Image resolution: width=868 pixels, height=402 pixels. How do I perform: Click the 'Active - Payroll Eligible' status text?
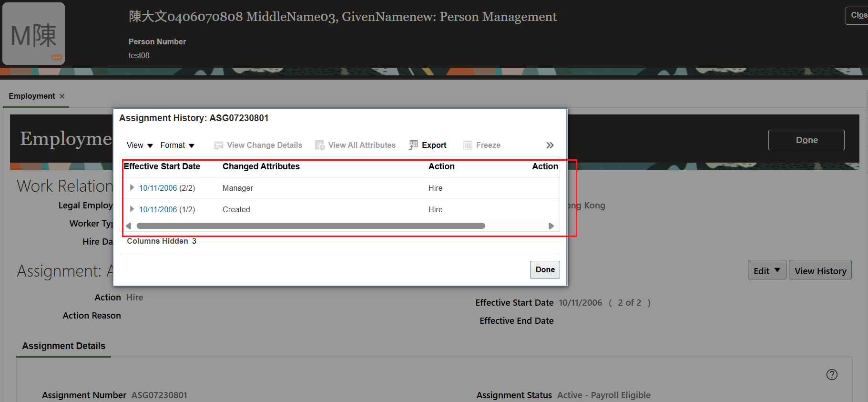point(604,395)
